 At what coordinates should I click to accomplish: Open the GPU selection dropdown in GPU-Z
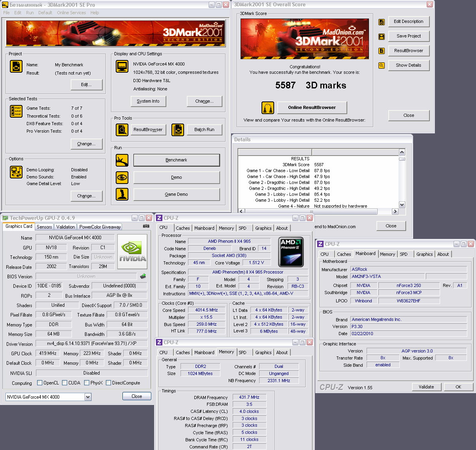[88, 397]
